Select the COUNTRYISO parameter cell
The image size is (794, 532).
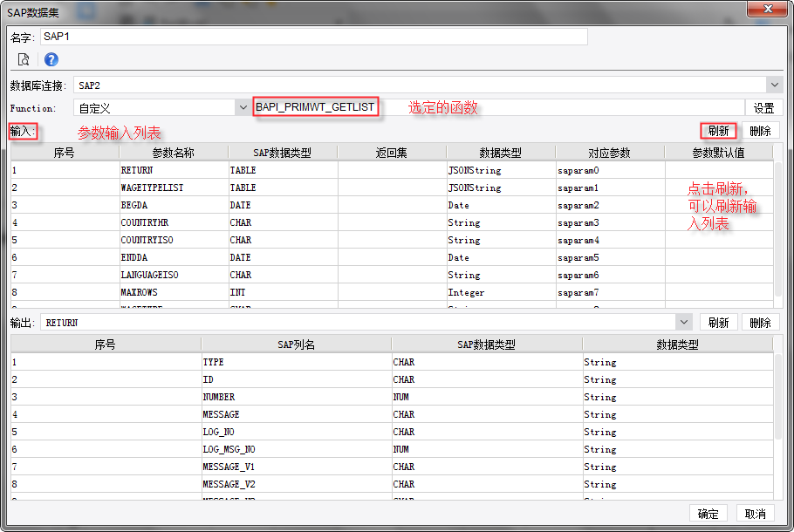(x=174, y=240)
